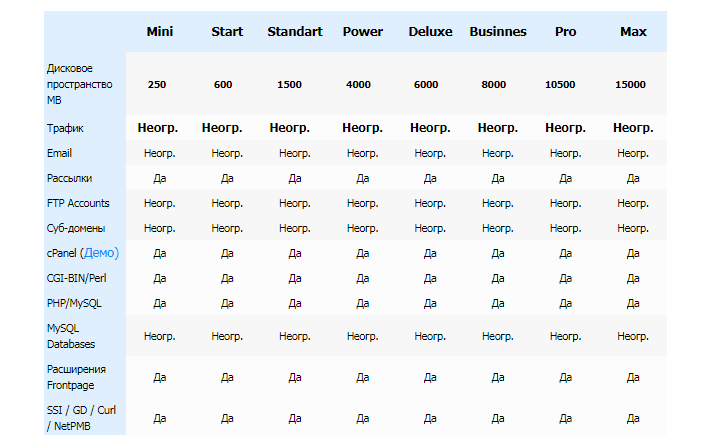
Task: Choose the Power plan header
Action: tap(362, 31)
